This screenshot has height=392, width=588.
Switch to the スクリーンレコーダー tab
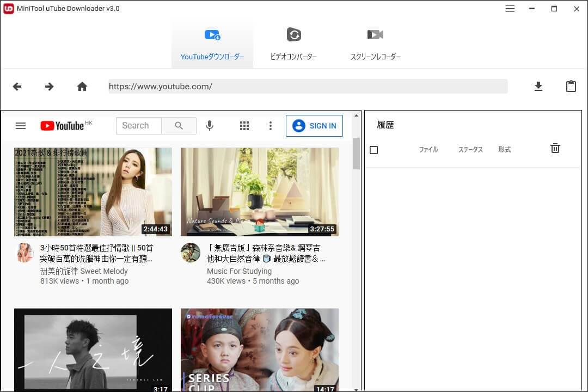tap(375, 44)
